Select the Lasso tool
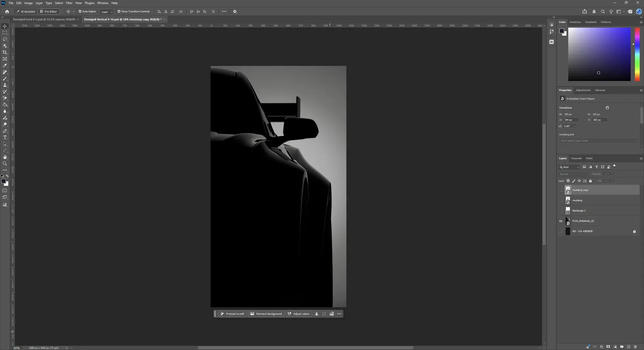The image size is (644, 350). 5,39
